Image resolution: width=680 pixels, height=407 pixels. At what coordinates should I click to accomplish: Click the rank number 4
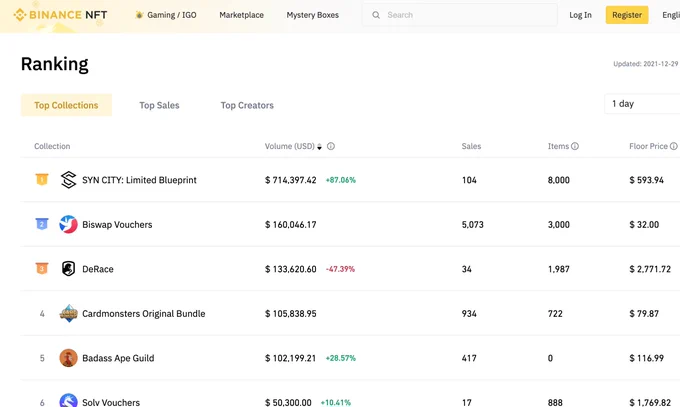pyautogui.click(x=42, y=313)
